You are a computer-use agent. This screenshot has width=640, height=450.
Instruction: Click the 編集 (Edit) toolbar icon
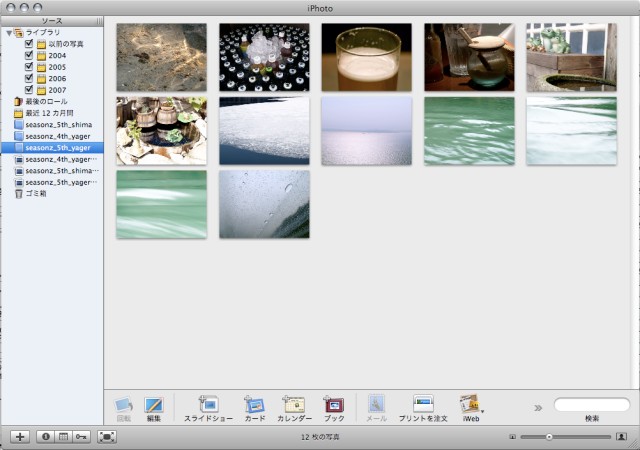click(x=154, y=405)
